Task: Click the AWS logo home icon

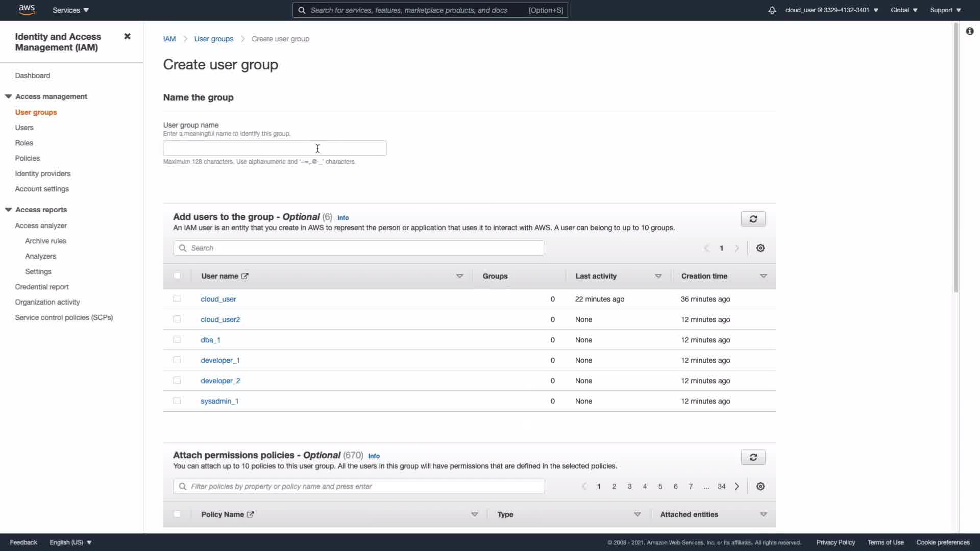Action: click(x=27, y=10)
